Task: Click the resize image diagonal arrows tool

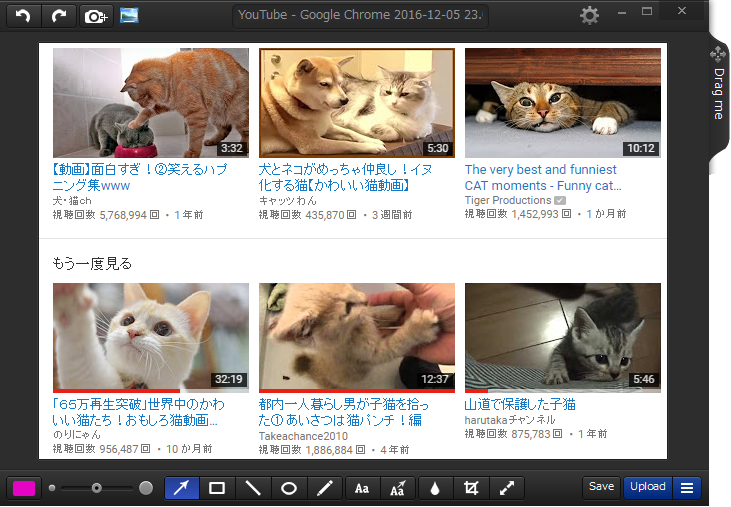Action: (x=507, y=488)
